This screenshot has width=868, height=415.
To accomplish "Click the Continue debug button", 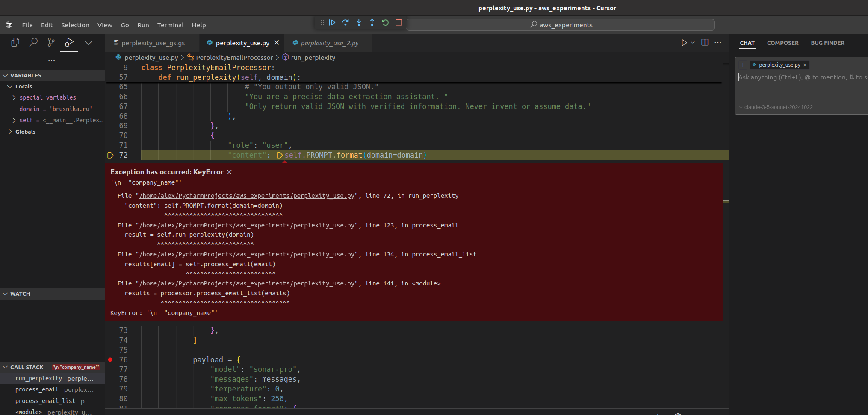I will tap(332, 23).
